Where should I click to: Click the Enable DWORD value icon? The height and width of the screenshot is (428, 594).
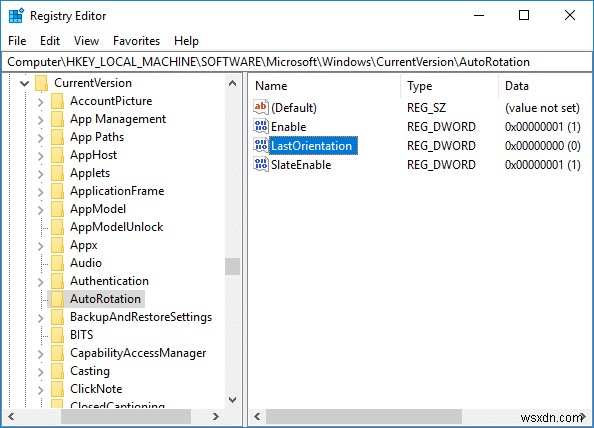click(261, 126)
